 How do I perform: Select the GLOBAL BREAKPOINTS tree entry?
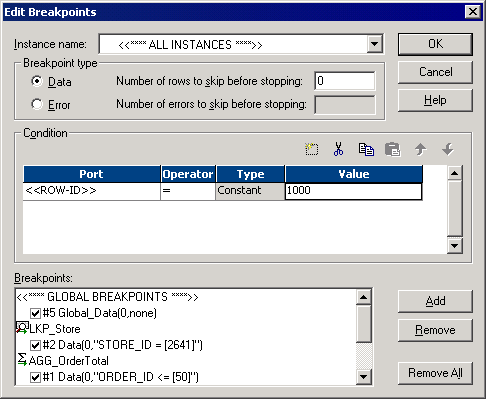pos(107,297)
